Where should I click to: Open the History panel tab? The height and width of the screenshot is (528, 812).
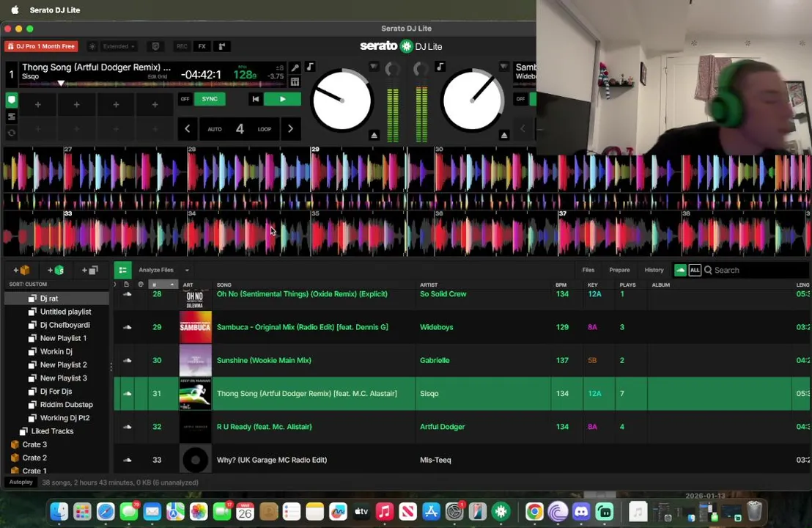(x=654, y=270)
